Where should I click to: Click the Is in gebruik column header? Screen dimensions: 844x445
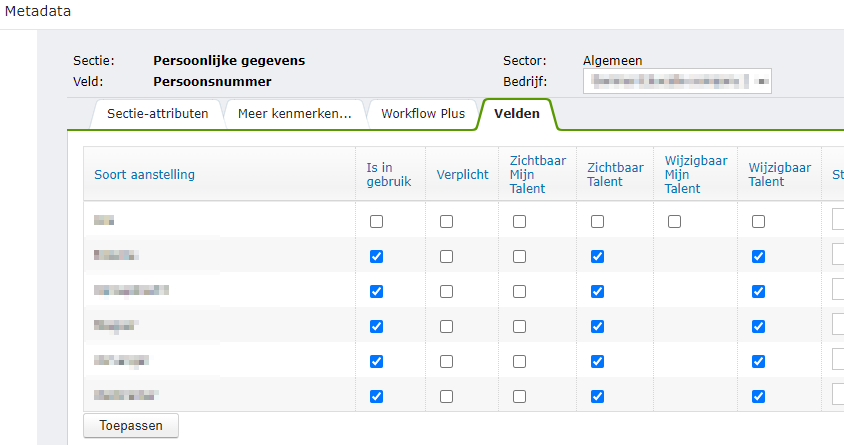(x=389, y=175)
